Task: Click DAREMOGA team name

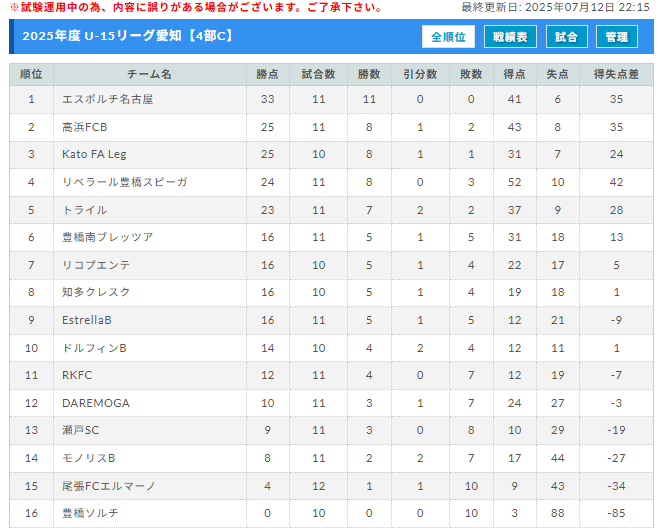Action: tap(96, 403)
